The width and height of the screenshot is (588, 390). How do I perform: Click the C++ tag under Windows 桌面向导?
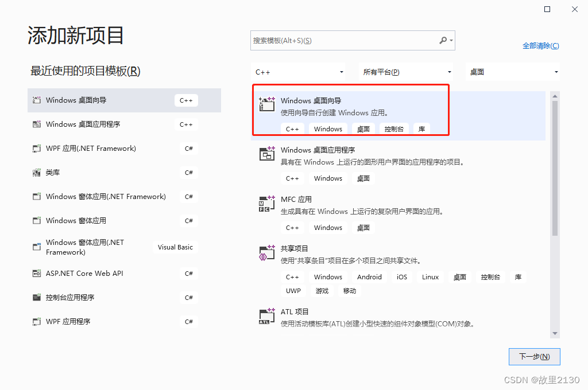point(292,128)
